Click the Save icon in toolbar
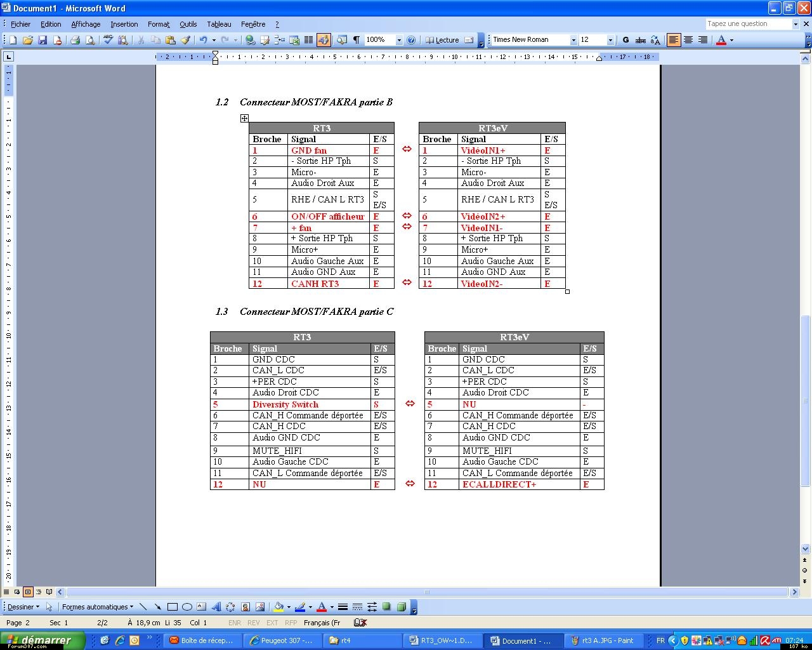 point(43,40)
